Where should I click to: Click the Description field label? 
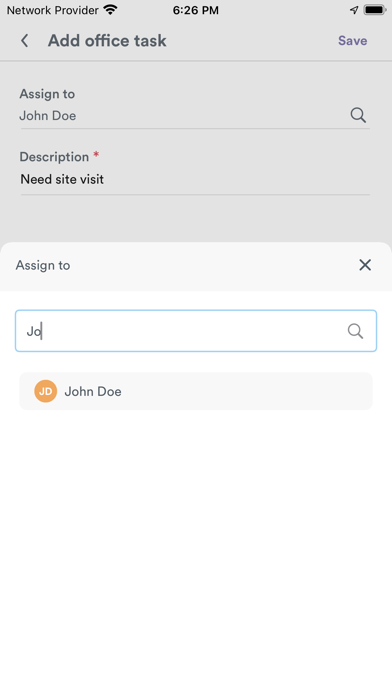tap(54, 157)
